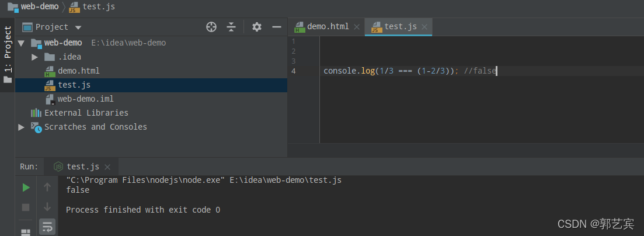The width and height of the screenshot is (644, 236).
Task: Click the Locate/Scroll from Source target icon
Action: (211, 27)
